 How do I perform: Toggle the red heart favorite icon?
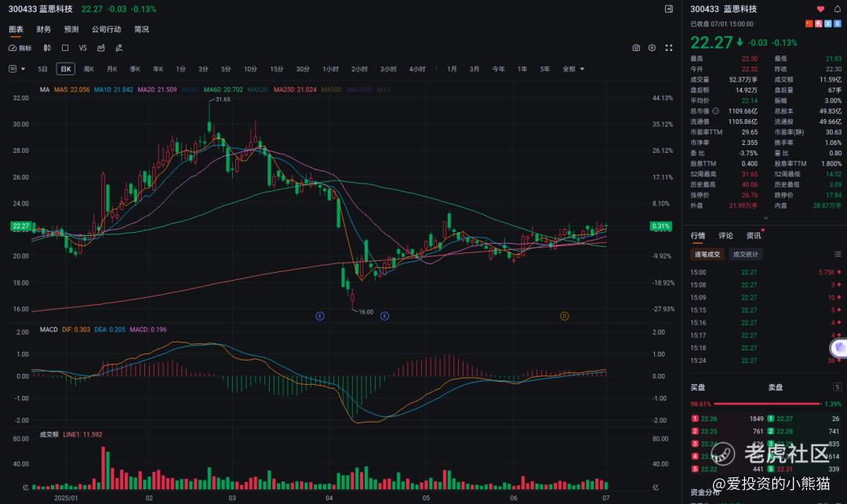click(x=820, y=9)
